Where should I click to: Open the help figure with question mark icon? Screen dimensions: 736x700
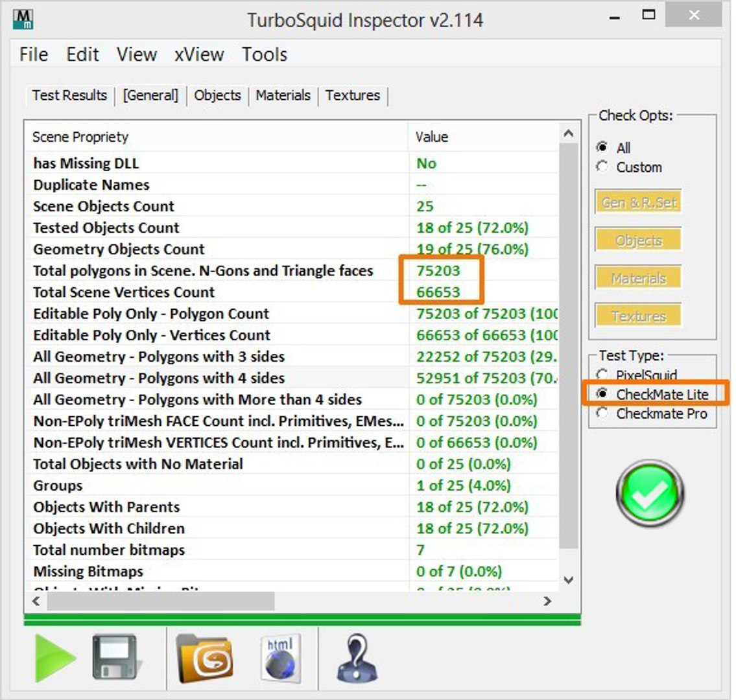357,658
